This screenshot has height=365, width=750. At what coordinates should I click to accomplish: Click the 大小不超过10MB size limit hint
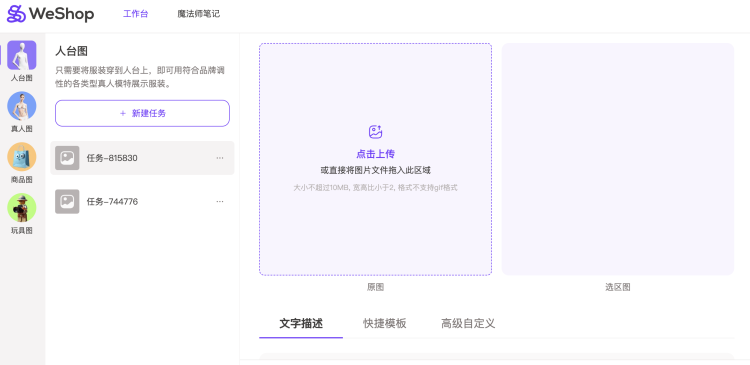(x=375, y=188)
